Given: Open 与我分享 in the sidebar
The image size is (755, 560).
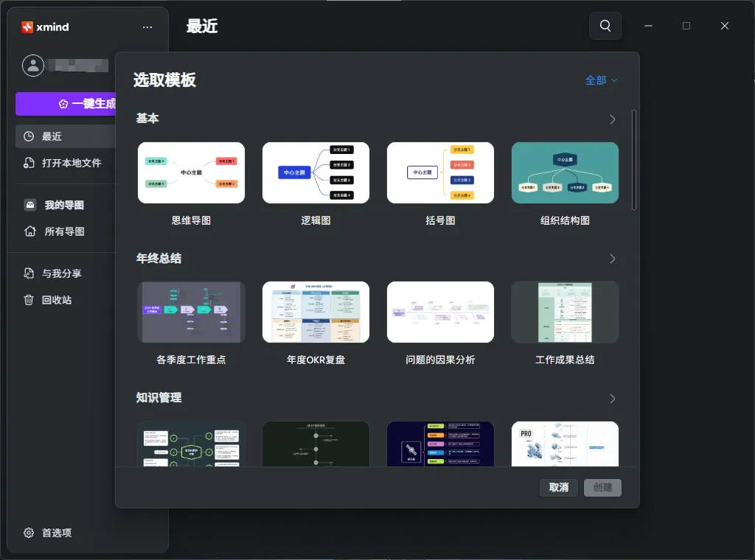Looking at the screenshot, I should coord(66,273).
